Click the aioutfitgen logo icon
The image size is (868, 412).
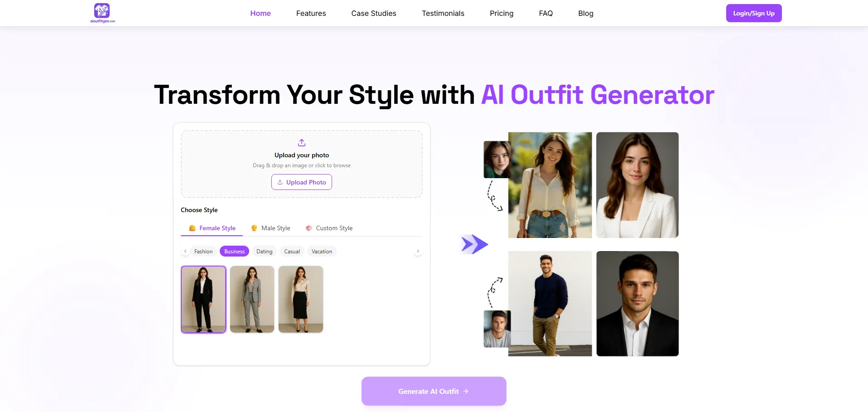pyautogui.click(x=102, y=10)
